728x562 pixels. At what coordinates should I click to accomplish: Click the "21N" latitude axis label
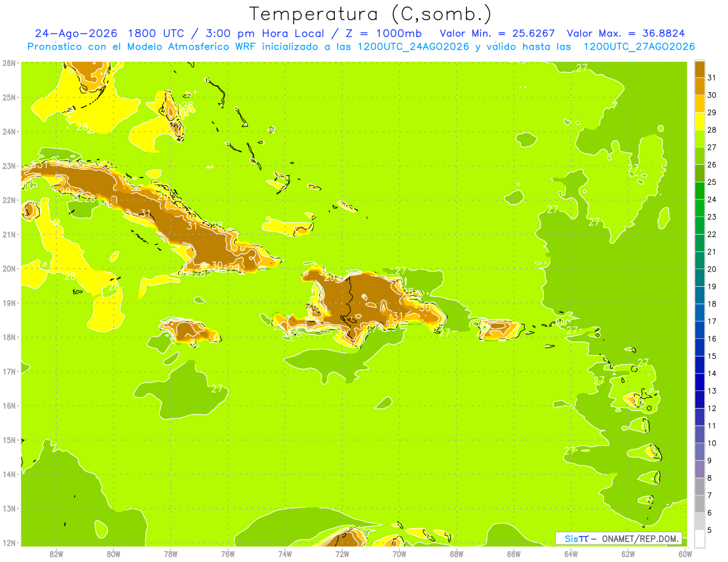pyautogui.click(x=9, y=235)
